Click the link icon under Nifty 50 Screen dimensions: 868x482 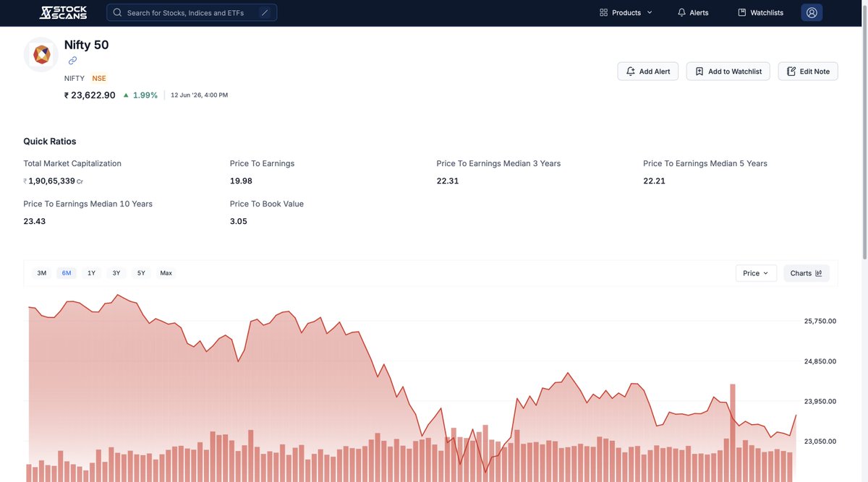pos(72,61)
